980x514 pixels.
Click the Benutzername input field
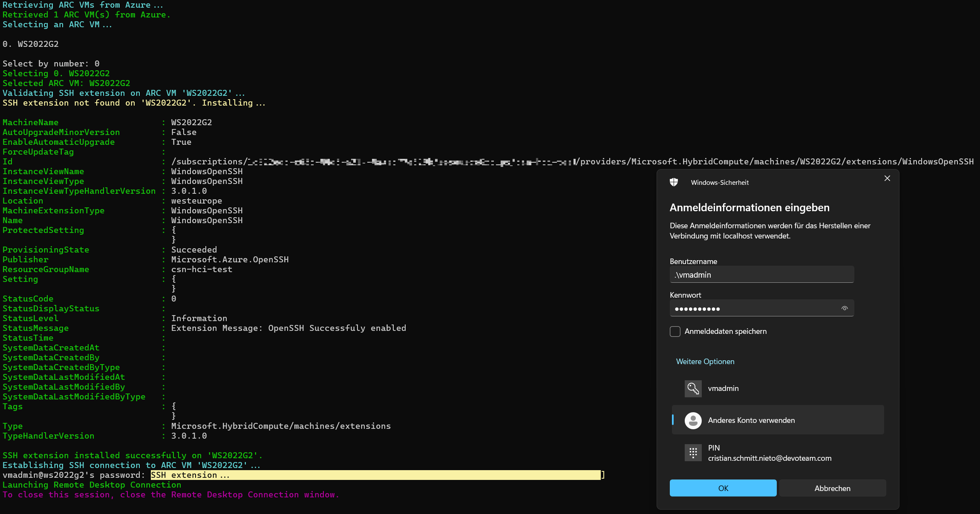[x=762, y=275]
